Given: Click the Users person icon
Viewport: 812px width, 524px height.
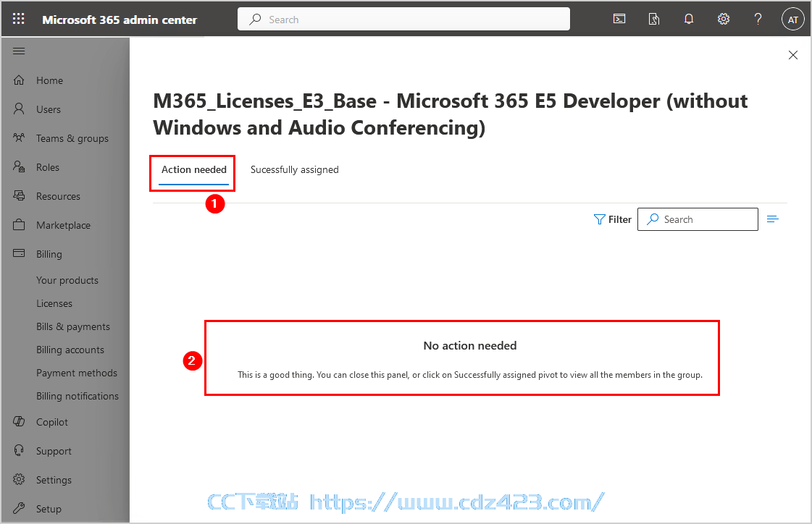Looking at the screenshot, I should (x=19, y=109).
